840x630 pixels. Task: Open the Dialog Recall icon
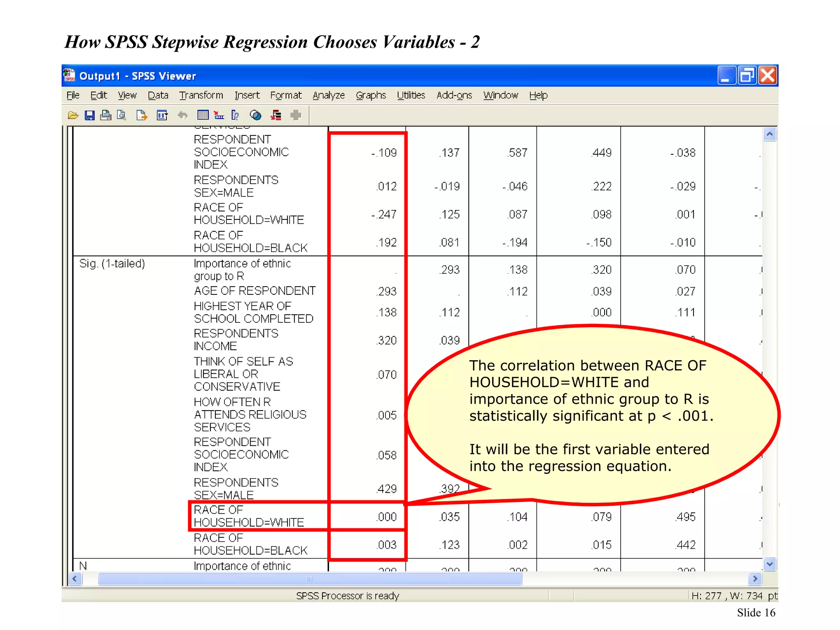coord(162,115)
